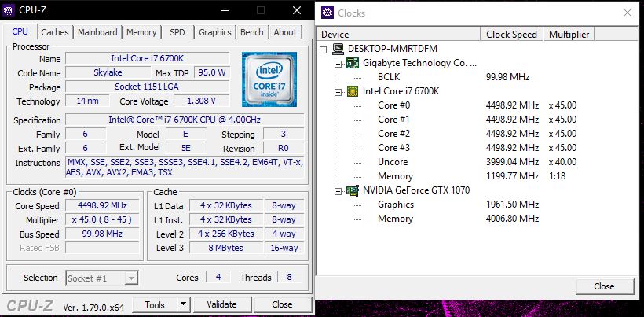Click the NVIDIA GeForce GTX 1070 card icon
Screen dimensions: 644x317
coord(353,190)
